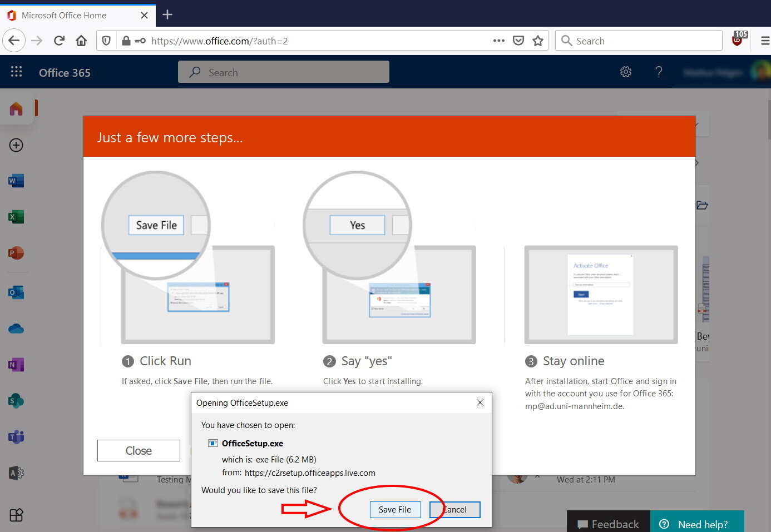Open Teams from the left sidebar
The image size is (771, 532).
click(16, 437)
